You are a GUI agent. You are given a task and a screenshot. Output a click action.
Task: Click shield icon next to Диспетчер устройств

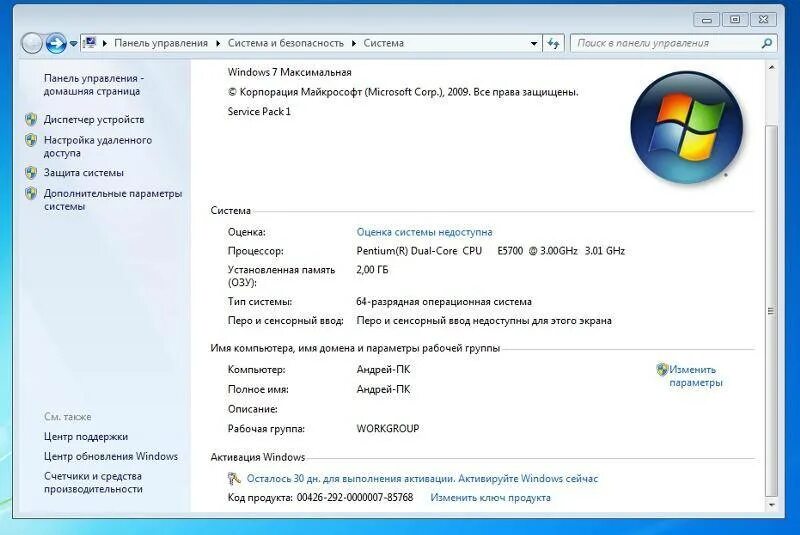31,119
